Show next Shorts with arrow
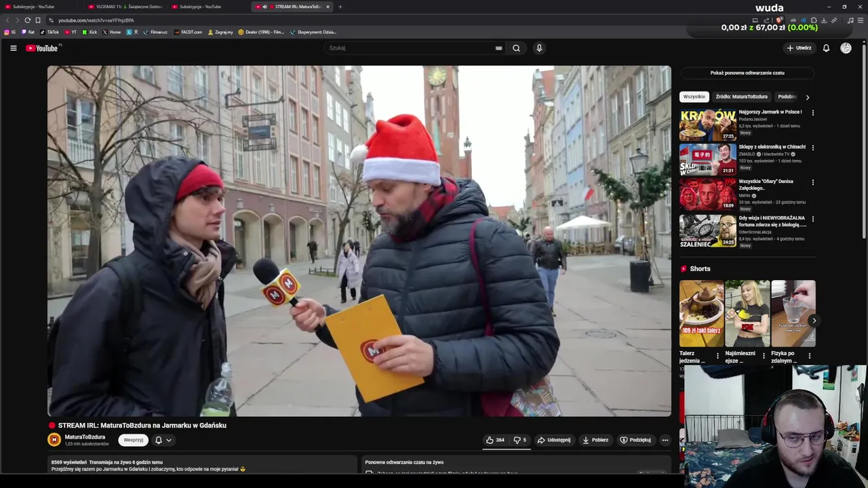The image size is (868, 488). pos(814,321)
